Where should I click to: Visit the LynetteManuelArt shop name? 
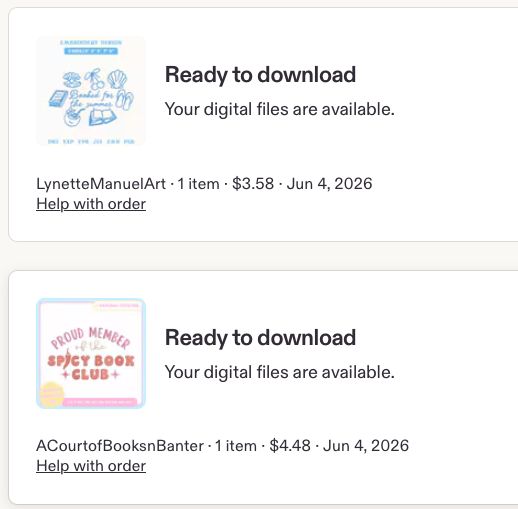[101, 184]
